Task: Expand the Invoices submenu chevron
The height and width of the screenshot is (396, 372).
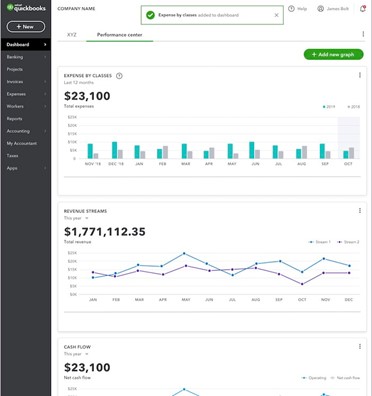Action: point(45,82)
